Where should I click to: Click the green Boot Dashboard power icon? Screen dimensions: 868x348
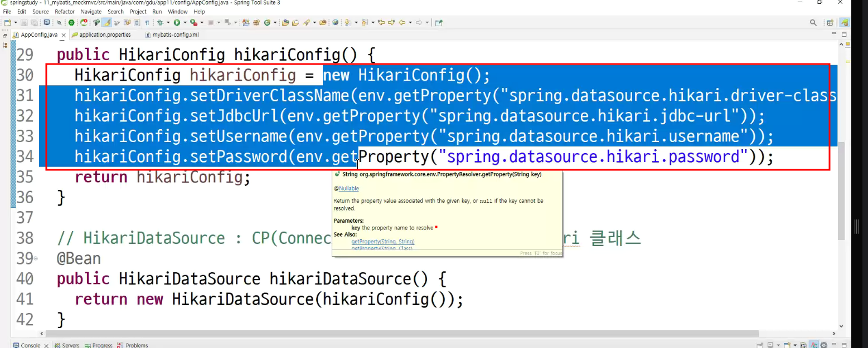pyautogui.click(x=71, y=22)
